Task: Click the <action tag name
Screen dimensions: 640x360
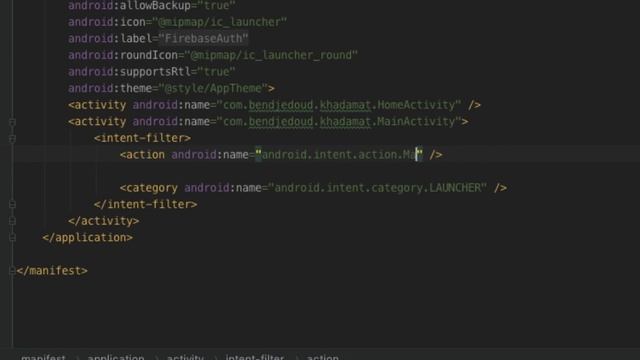Action: click(142, 155)
